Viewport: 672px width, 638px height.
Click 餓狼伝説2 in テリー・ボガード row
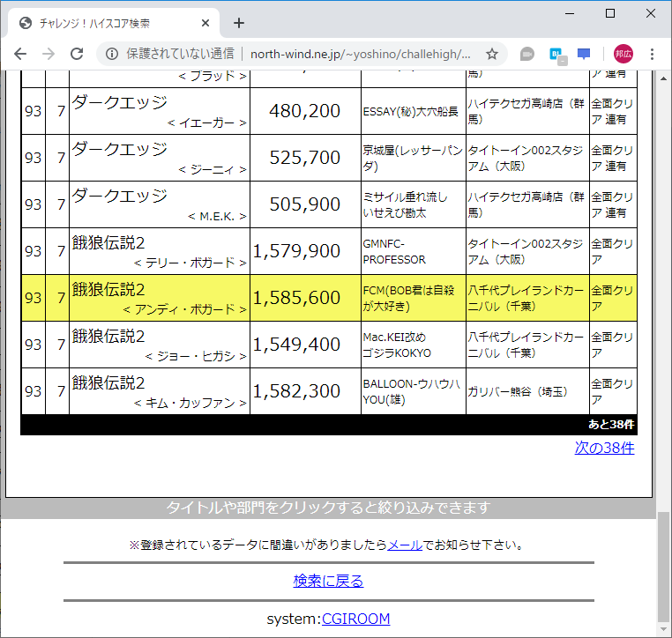tap(108, 243)
